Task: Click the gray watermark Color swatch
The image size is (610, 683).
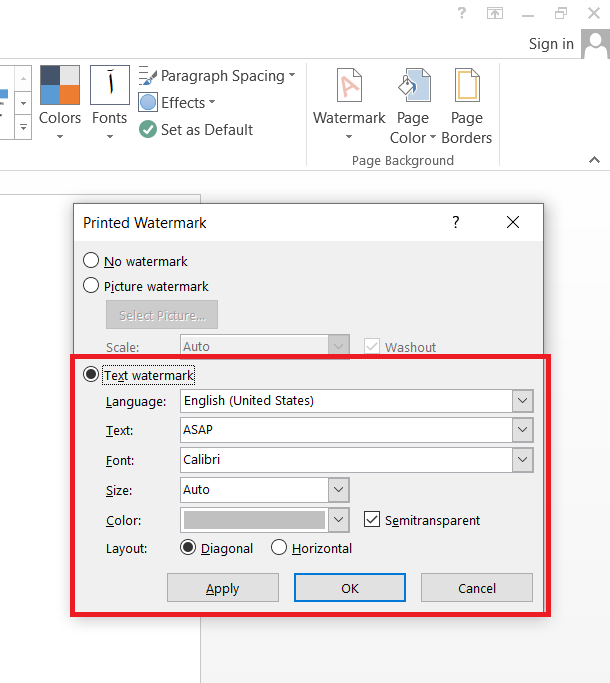Action: 255,520
